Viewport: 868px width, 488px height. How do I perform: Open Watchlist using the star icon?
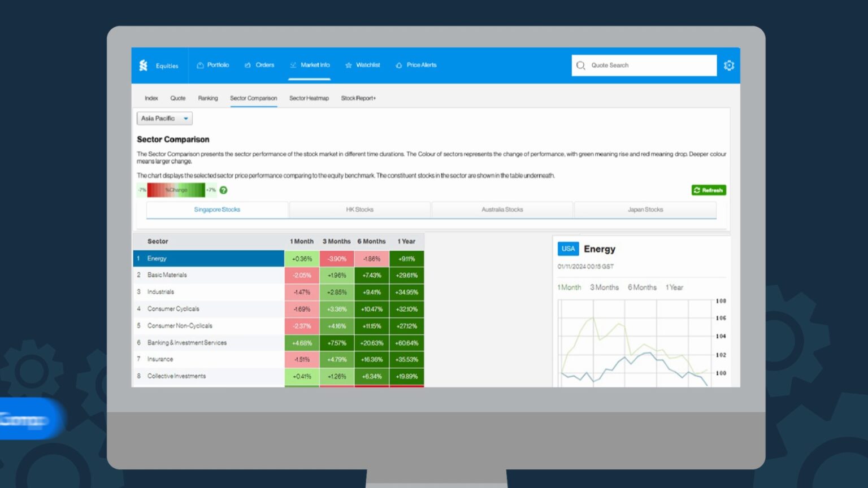pyautogui.click(x=349, y=65)
